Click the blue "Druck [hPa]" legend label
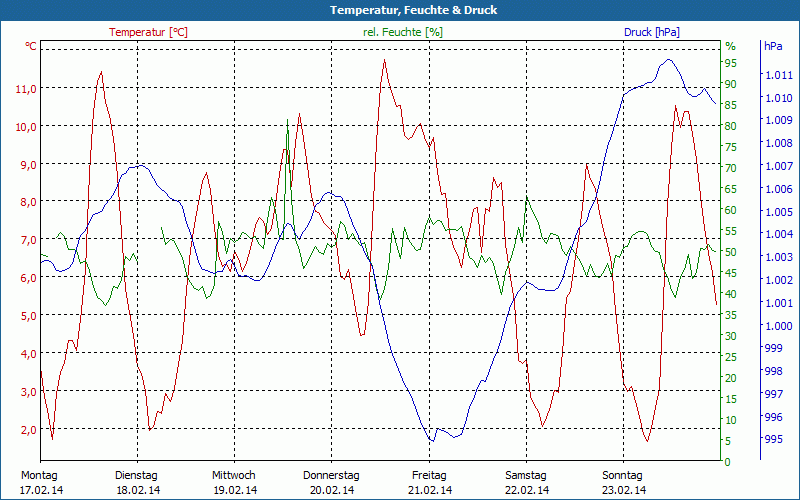This screenshot has width=800, height=500. click(651, 32)
